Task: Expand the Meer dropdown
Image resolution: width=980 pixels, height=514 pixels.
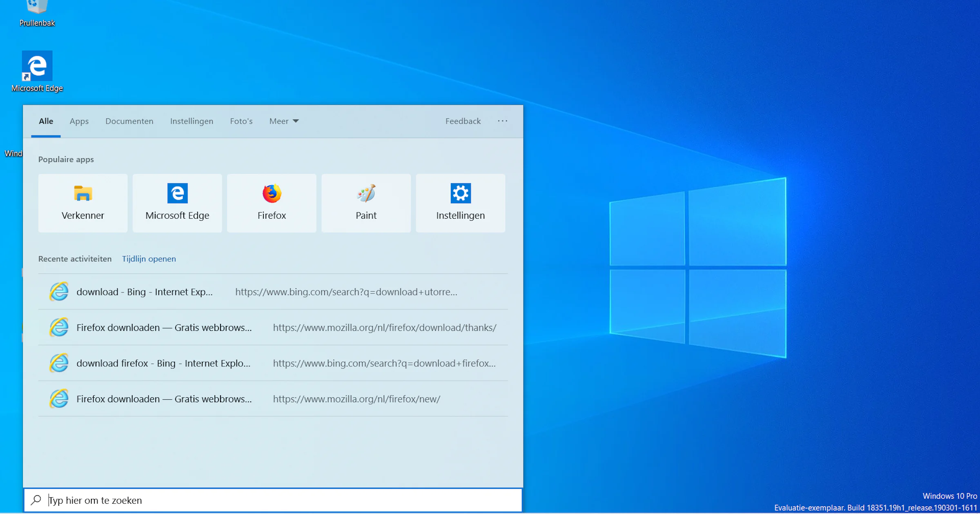Action: click(284, 121)
